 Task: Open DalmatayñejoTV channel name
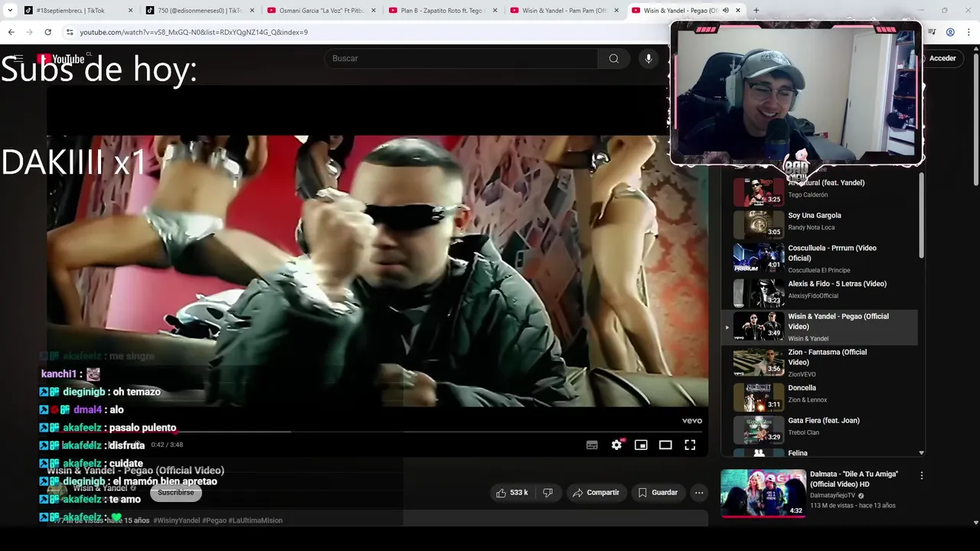click(832, 495)
